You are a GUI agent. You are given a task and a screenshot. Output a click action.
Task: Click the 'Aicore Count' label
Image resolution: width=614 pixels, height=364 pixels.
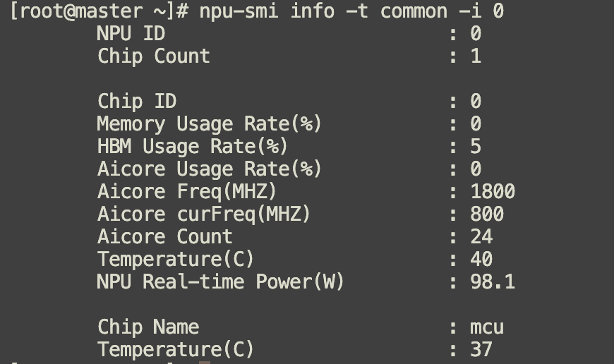164,237
